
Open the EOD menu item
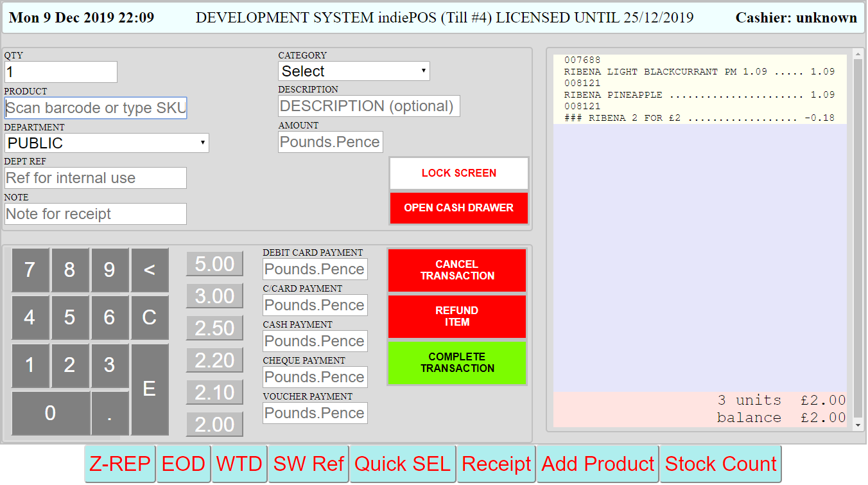coord(184,464)
